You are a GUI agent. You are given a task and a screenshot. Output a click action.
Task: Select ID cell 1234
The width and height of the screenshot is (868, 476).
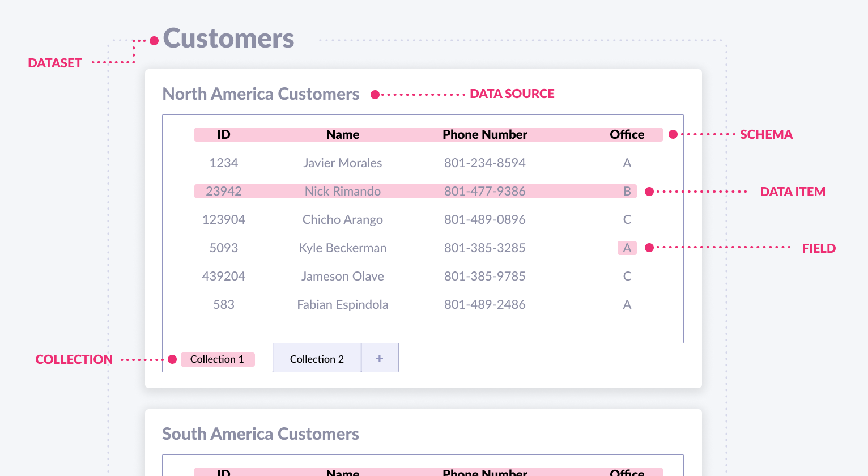click(224, 163)
